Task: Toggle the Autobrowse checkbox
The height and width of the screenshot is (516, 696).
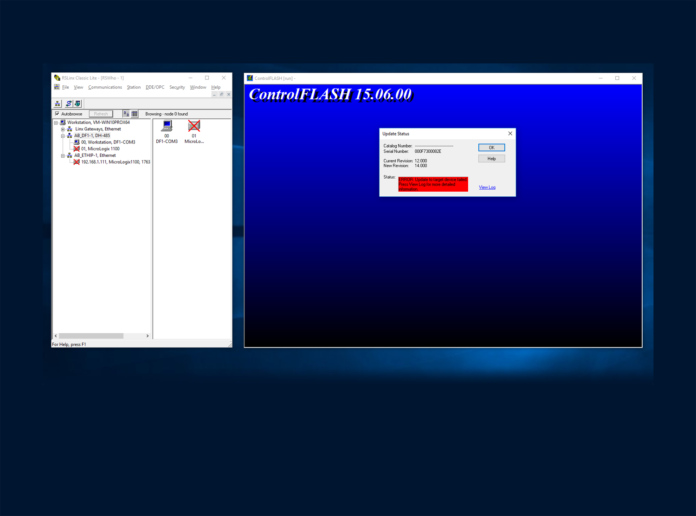Action: 56,114
